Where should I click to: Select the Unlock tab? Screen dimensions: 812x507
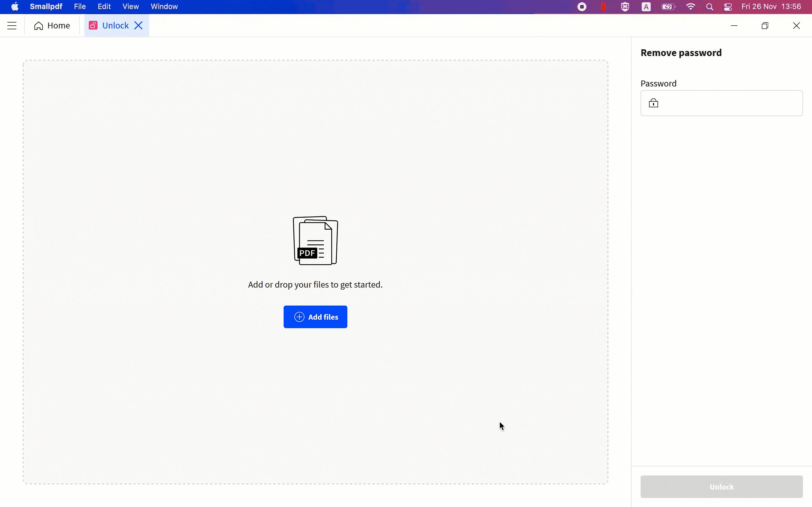pyautogui.click(x=115, y=25)
